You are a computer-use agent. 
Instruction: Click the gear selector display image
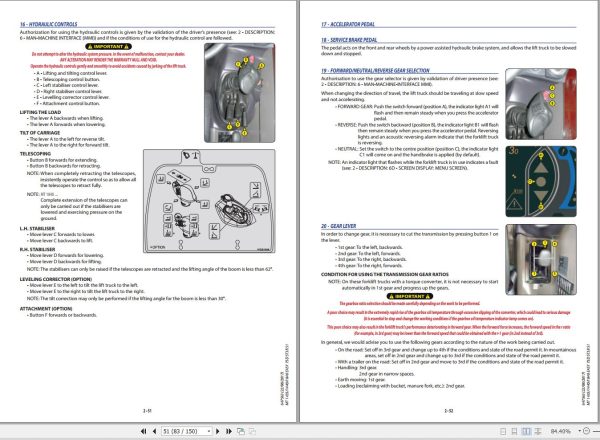click(541, 181)
